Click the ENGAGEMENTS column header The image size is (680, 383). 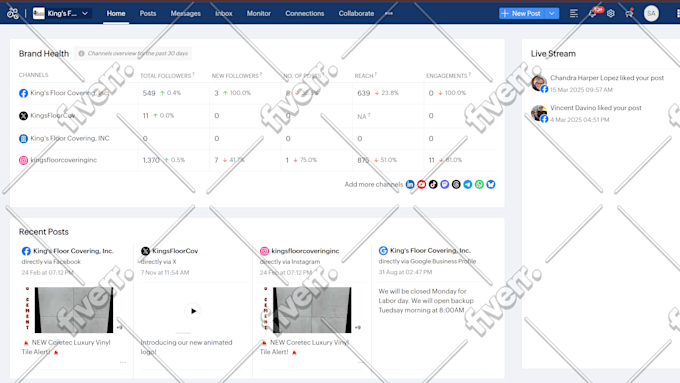(448, 75)
